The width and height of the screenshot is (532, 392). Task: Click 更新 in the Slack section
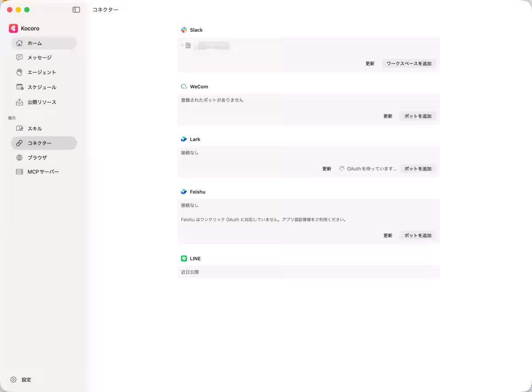coord(370,63)
